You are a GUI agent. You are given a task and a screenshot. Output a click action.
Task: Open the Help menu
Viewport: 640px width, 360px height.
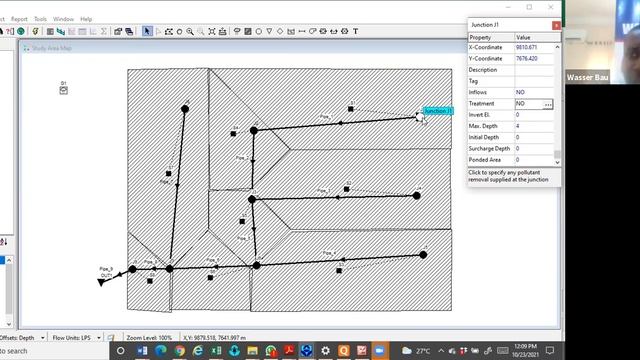(86, 19)
